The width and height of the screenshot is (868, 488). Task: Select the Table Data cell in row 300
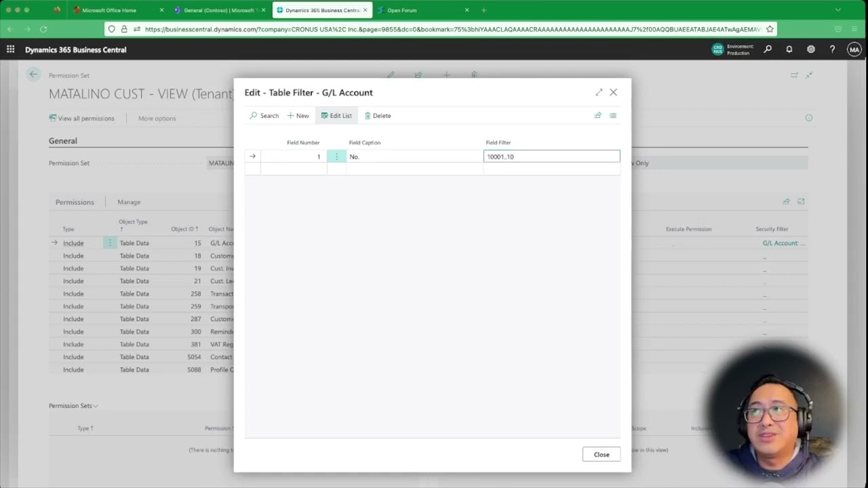pyautogui.click(x=134, y=331)
